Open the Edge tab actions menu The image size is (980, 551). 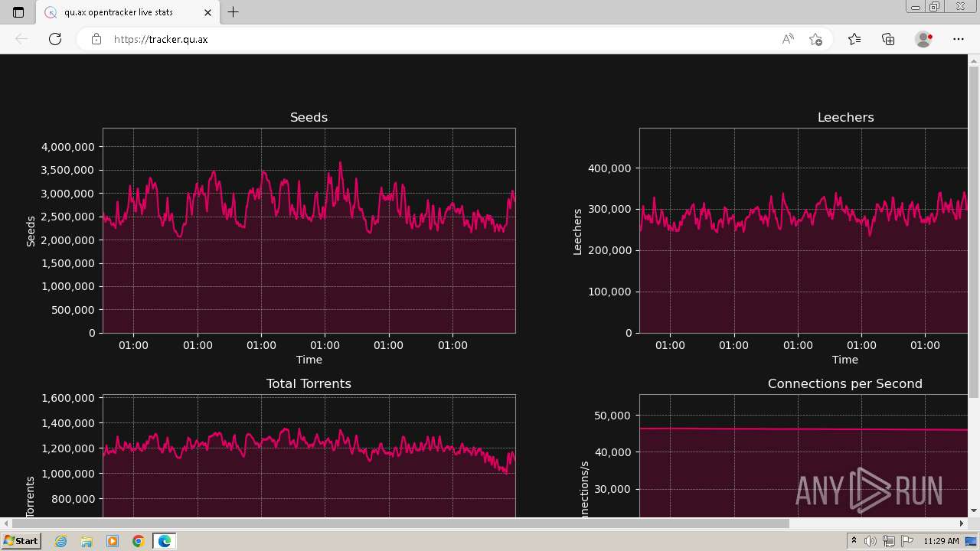pos(18,12)
